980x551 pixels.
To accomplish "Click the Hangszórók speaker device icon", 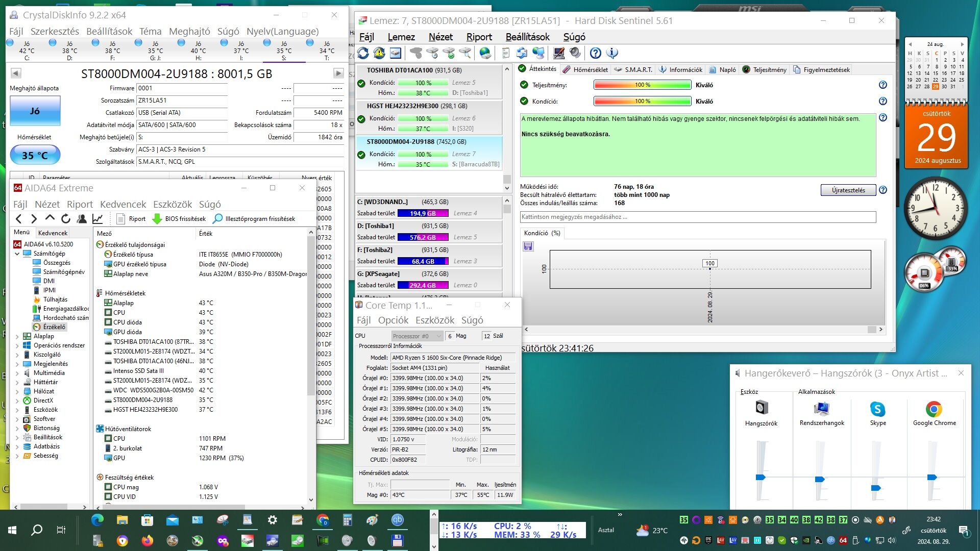I will [762, 408].
